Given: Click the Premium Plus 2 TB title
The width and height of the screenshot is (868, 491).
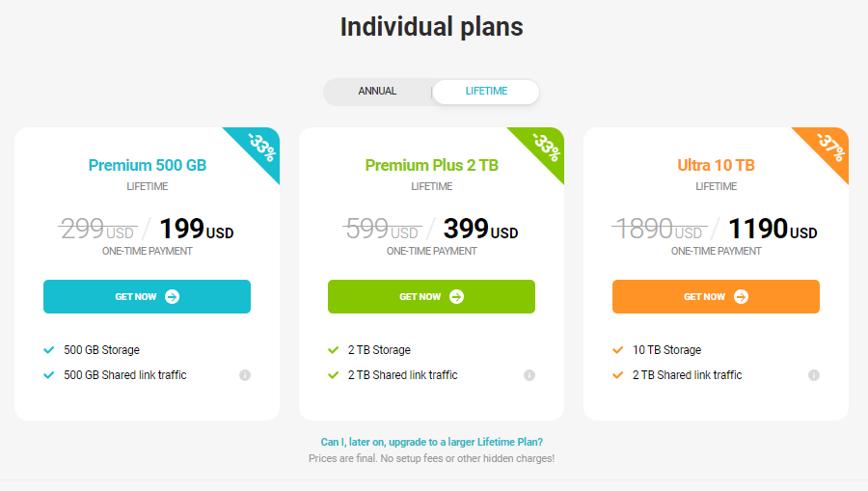Looking at the screenshot, I should coord(431,166).
